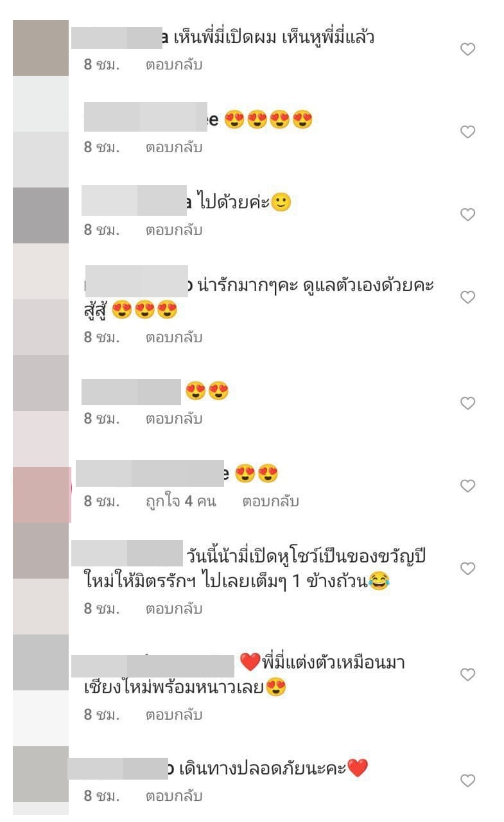Image resolution: width=504 pixels, height=822 pixels.
Task: Like the comment about เห็นหูพี่มี่แล้ว
Action: pos(468,49)
